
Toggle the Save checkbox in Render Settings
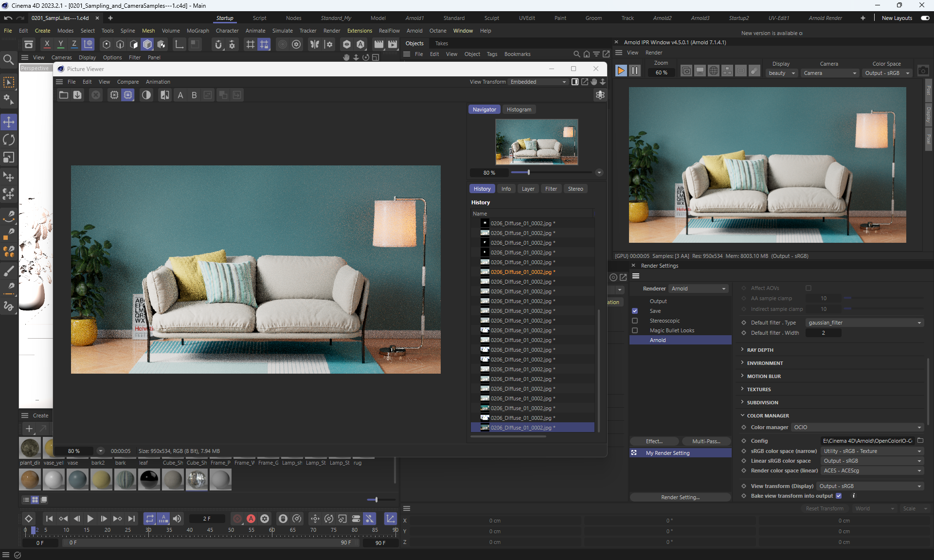635,311
